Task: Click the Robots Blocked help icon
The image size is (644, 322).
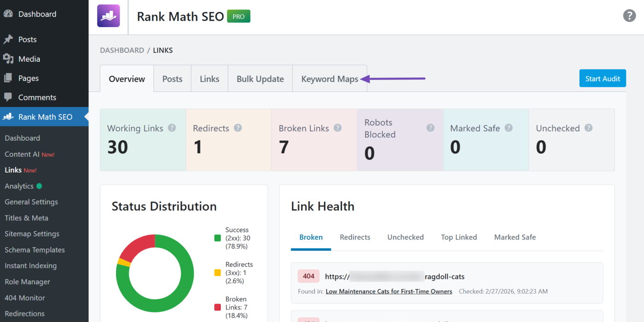Action: 430,128
